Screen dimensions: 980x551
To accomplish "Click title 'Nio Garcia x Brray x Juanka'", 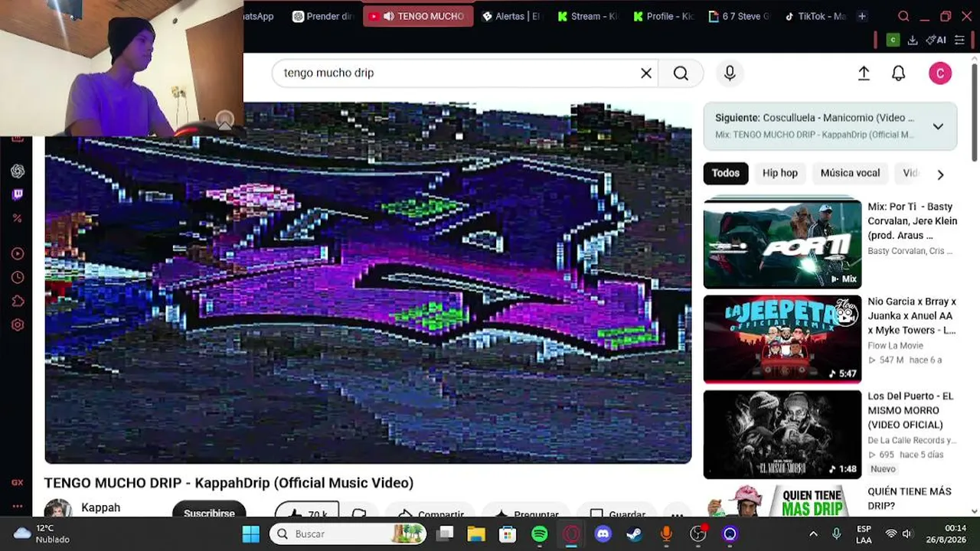I will [x=912, y=315].
